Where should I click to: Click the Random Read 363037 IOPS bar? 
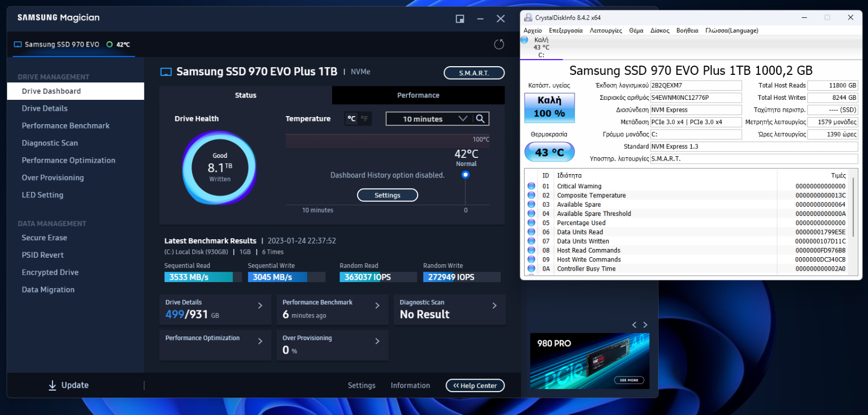tap(378, 277)
